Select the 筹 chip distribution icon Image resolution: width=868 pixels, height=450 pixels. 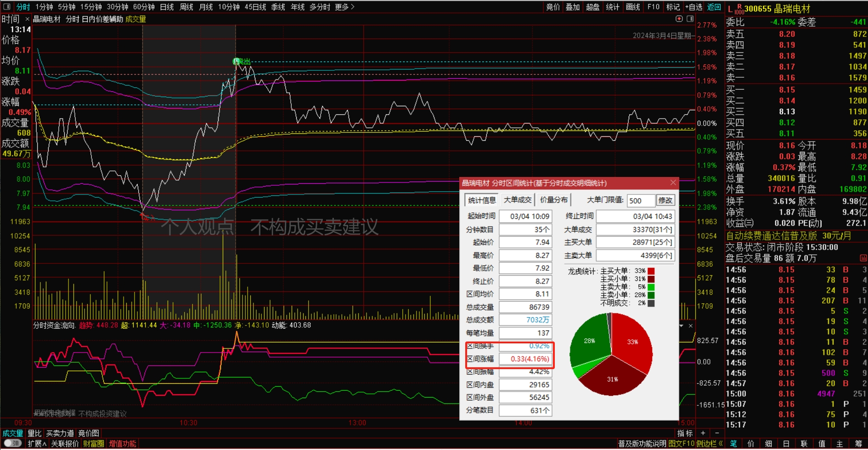pos(857,444)
